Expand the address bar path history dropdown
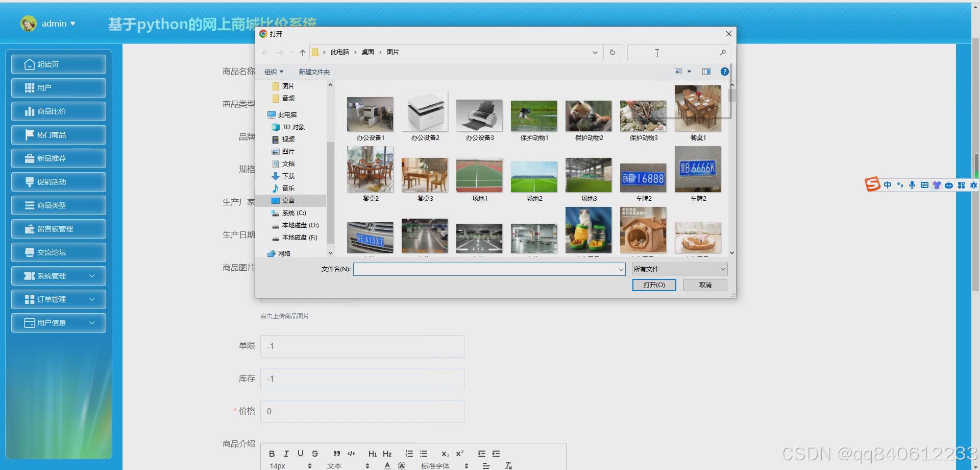 tap(595, 52)
